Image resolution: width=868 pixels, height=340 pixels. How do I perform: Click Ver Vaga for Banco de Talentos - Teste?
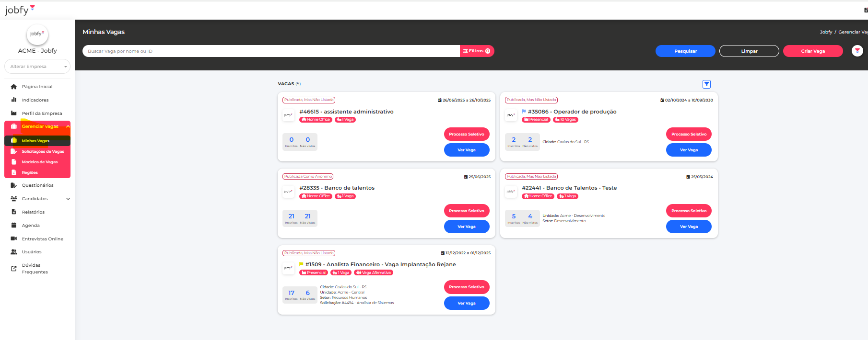tap(689, 227)
